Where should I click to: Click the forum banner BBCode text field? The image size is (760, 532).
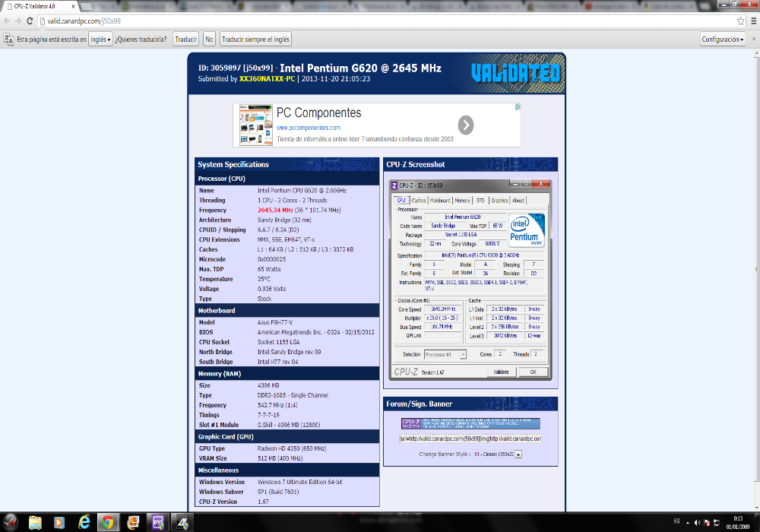click(470, 439)
